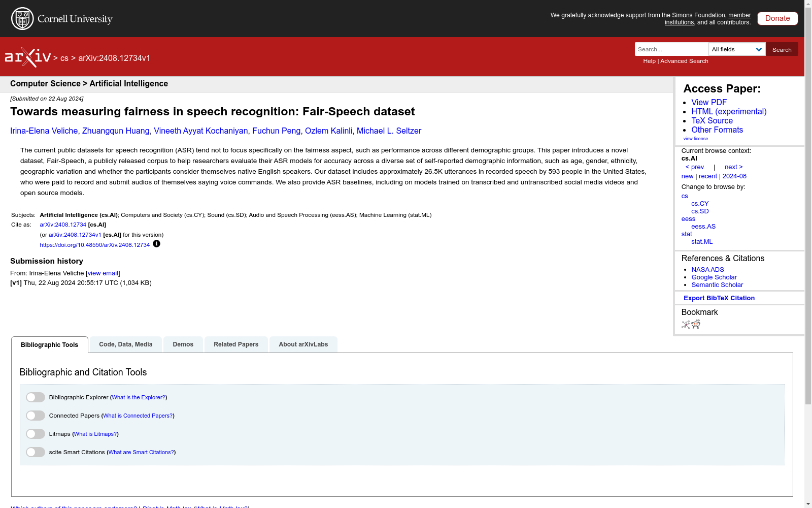Screen dimensions: 812x508
Task: Download the TeX Source link
Action: tap(712, 120)
